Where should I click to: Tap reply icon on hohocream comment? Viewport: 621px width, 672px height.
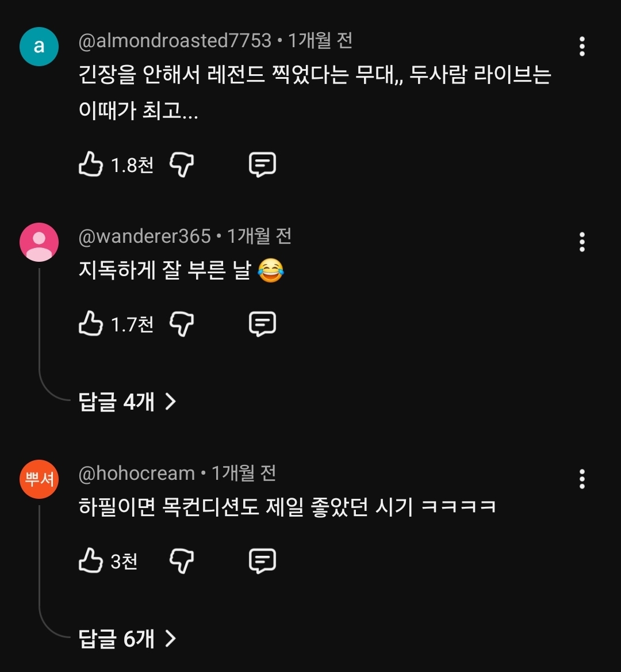(x=262, y=561)
